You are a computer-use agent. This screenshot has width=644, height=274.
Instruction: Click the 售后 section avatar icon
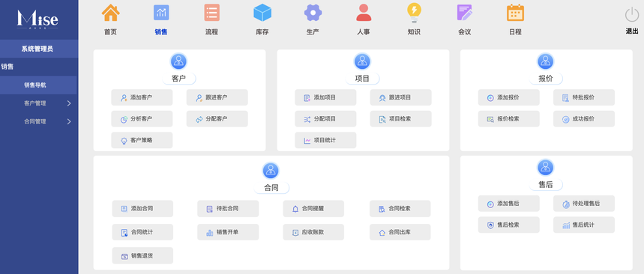546,168
